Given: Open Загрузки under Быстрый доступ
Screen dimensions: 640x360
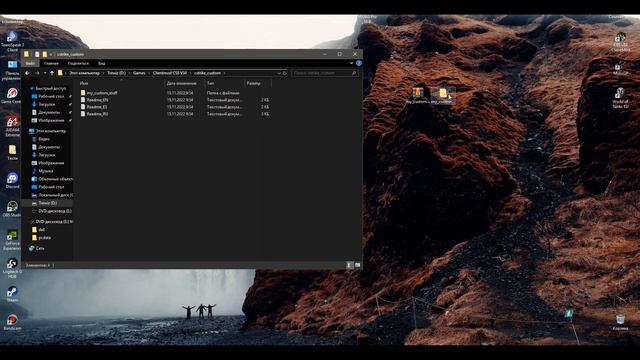Looking at the screenshot, I should click(x=44, y=104).
